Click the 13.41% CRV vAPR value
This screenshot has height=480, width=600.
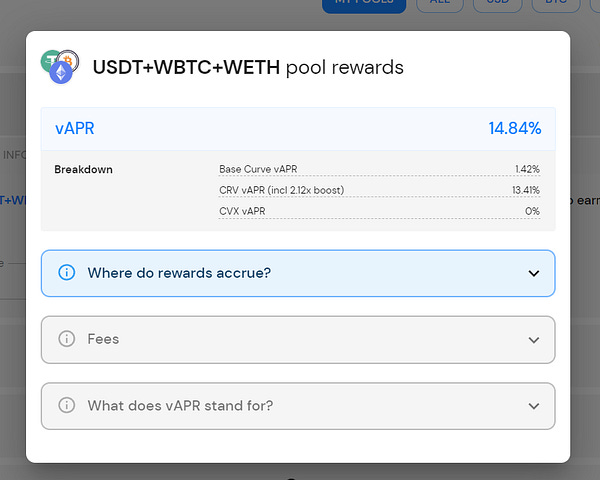click(x=526, y=190)
